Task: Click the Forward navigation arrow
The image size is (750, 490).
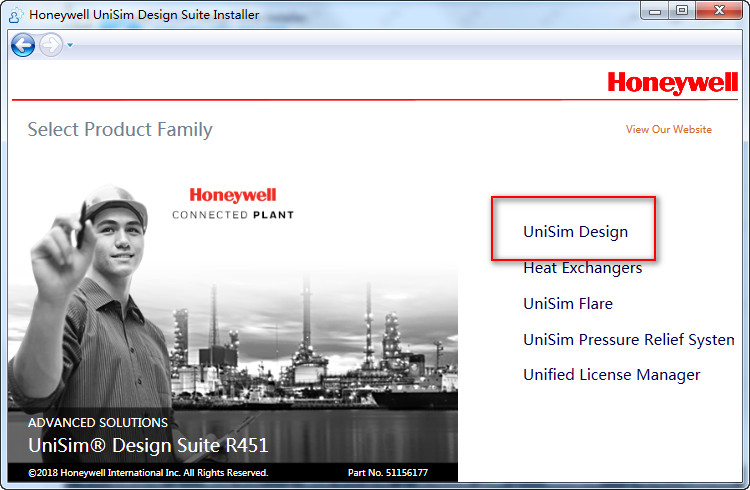Action: [x=50, y=45]
